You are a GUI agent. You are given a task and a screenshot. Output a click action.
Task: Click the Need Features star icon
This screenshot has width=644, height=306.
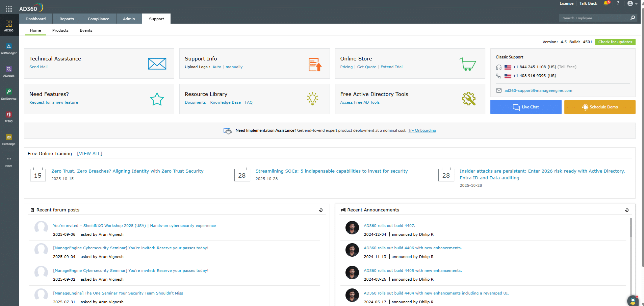157,99
